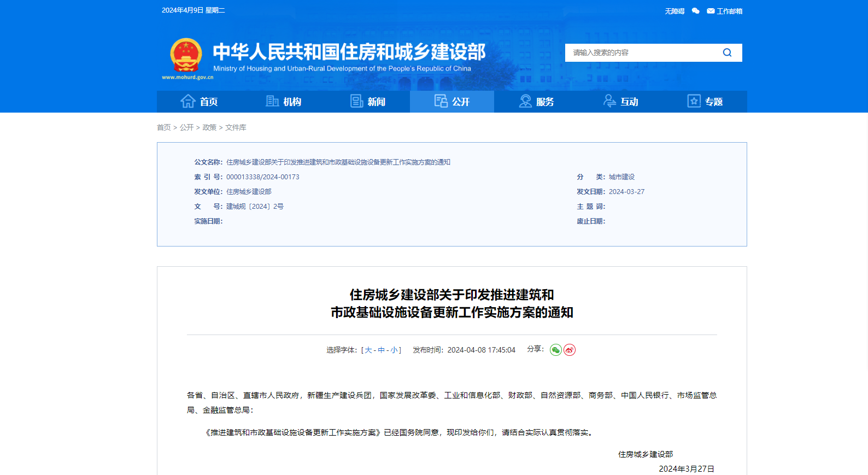Open 工作邮箱 link
The width and height of the screenshot is (868, 475).
click(729, 11)
